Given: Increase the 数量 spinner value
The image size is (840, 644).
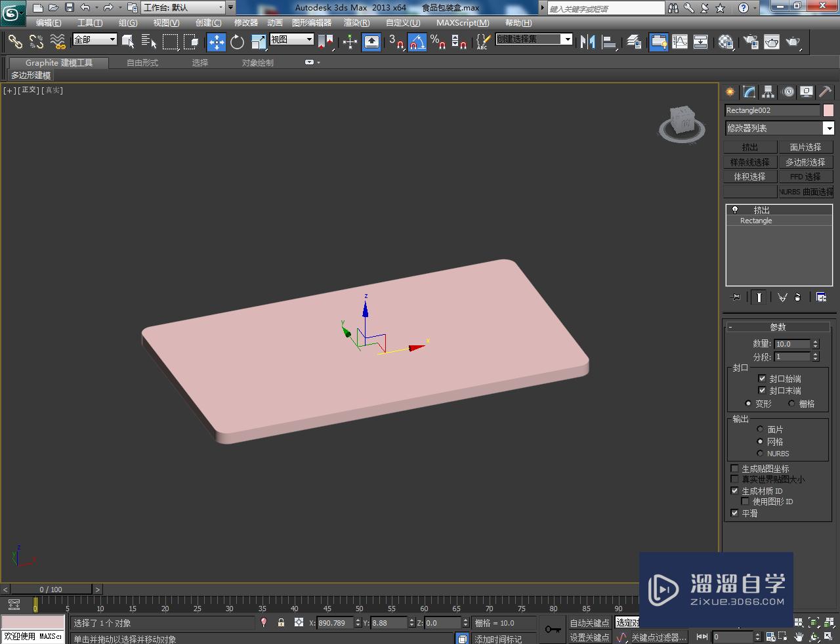Looking at the screenshot, I should (816, 341).
